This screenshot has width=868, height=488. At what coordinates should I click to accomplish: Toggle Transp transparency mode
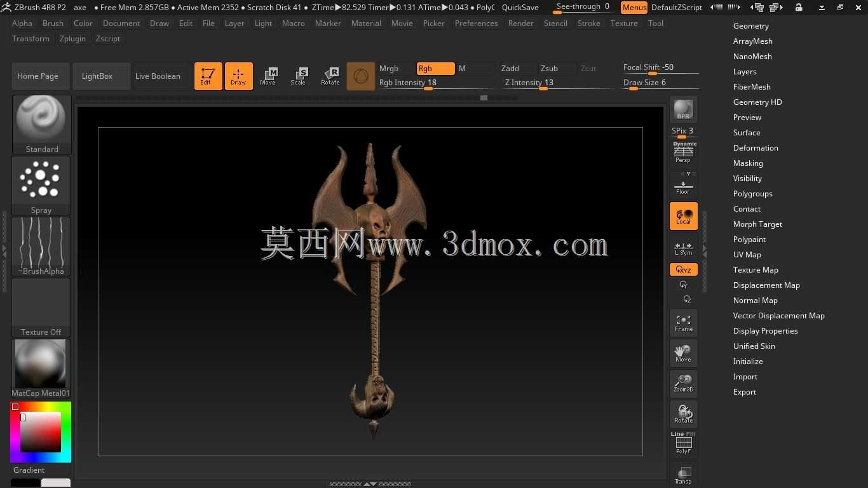pyautogui.click(x=684, y=475)
